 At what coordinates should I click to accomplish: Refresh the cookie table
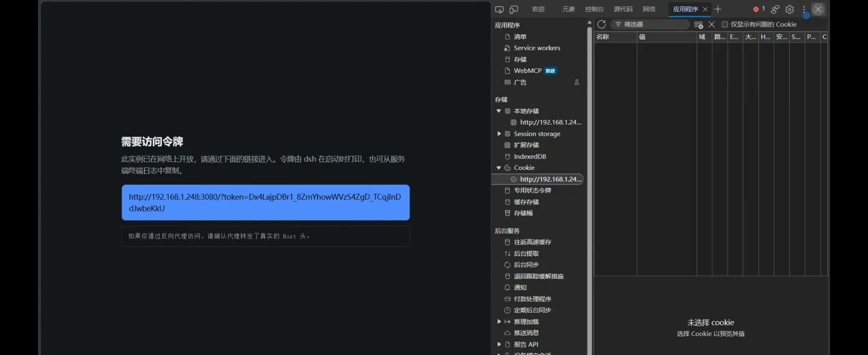[602, 24]
